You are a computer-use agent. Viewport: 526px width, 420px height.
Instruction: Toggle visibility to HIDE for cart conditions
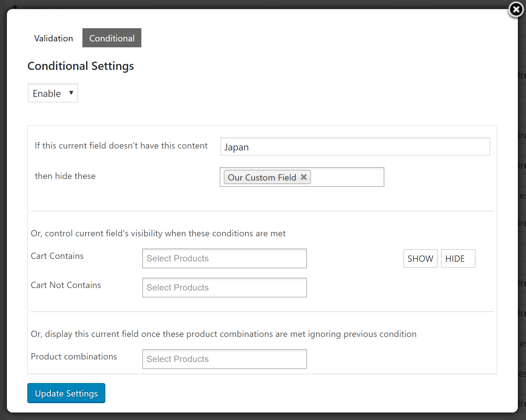458,258
